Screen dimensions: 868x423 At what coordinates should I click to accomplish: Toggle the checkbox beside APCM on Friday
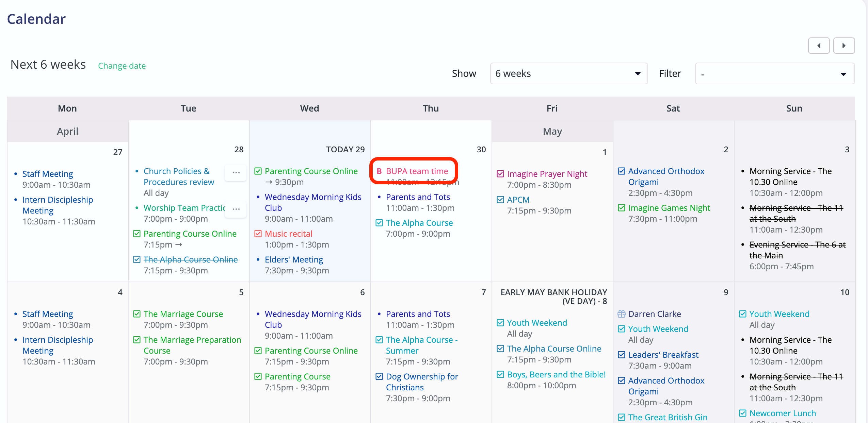[x=500, y=200]
